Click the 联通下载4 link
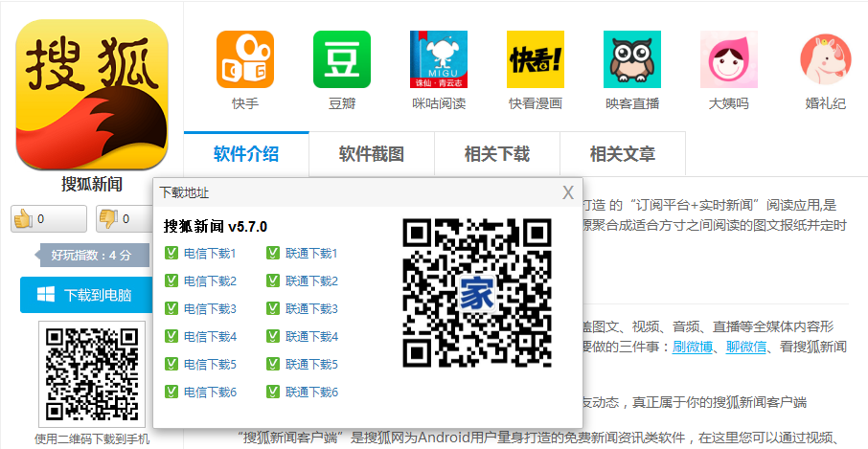 [x=311, y=337]
